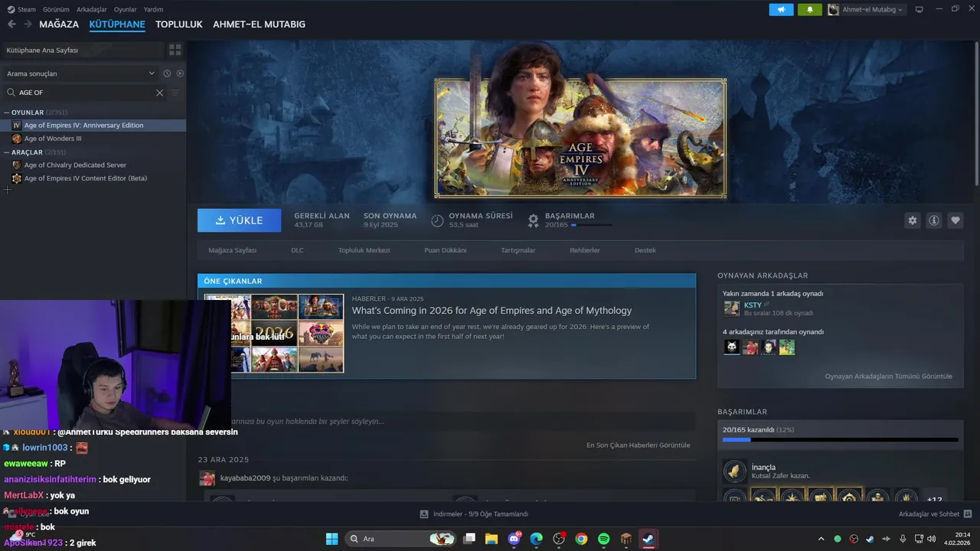Image resolution: width=980 pixels, height=551 pixels.
Task: Open the Oyunlar menu
Action: coord(125,10)
